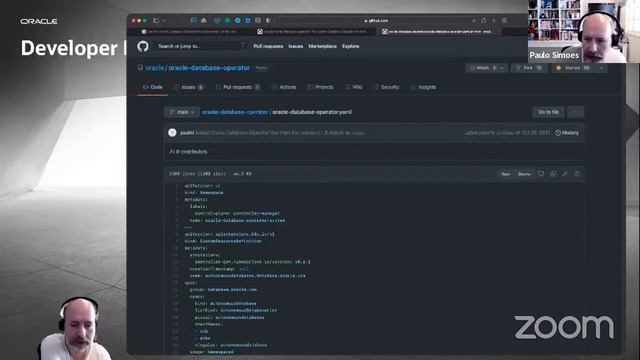Click the trash delete file icon
Image resolution: width=640 pixels, height=360 pixels.
577,174
